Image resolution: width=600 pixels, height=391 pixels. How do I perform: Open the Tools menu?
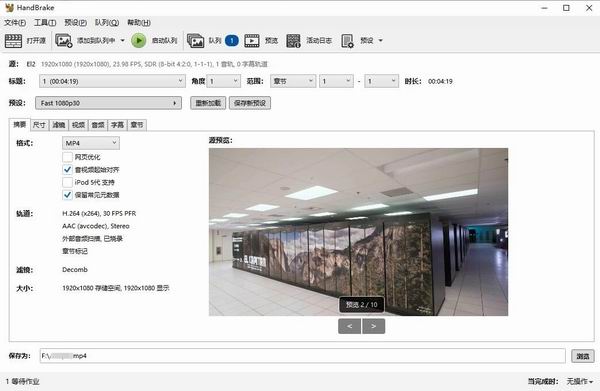click(x=45, y=23)
